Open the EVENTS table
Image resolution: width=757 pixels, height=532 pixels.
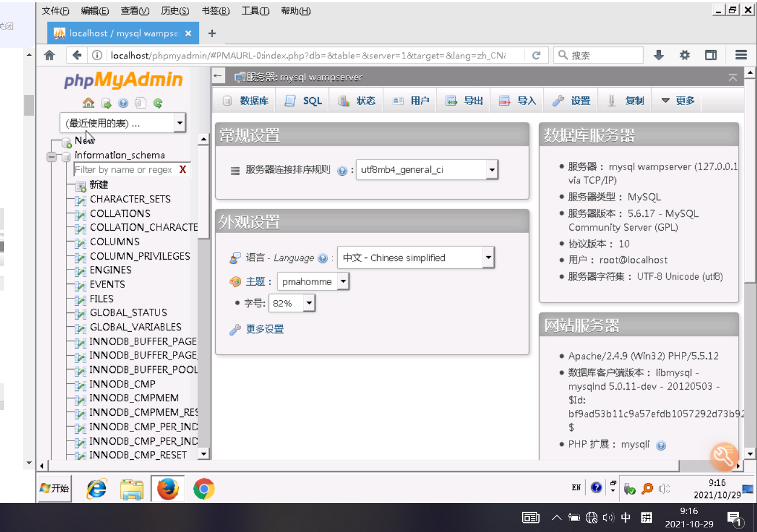pyautogui.click(x=107, y=285)
